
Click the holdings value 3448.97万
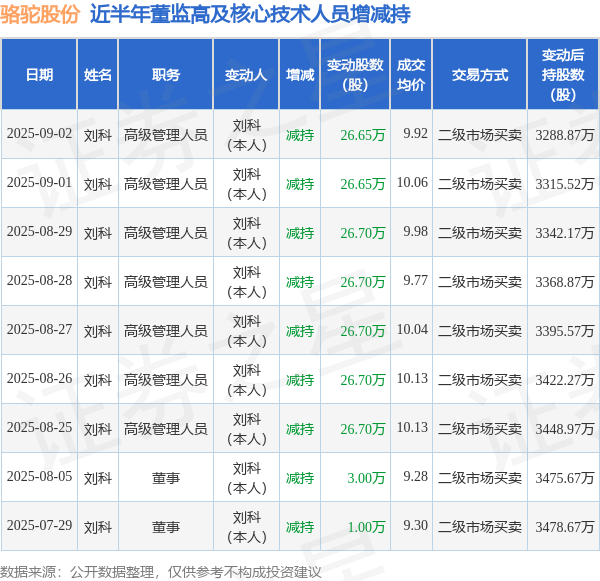pos(564,429)
